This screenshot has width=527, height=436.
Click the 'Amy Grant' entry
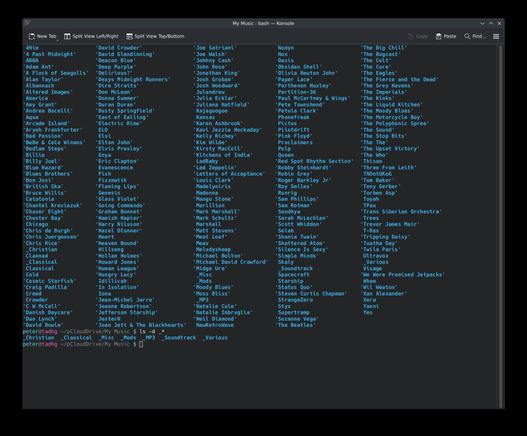tap(40, 105)
